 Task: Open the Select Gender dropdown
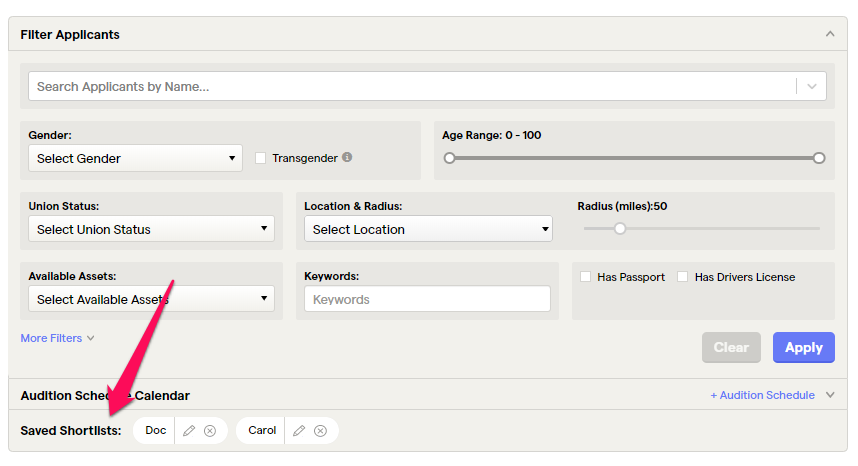135,158
